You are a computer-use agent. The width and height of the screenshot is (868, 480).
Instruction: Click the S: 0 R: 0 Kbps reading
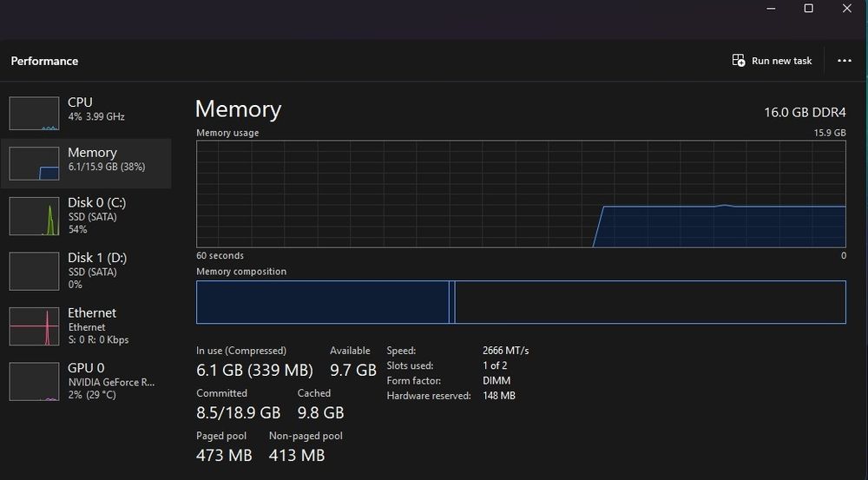tap(99, 340)
